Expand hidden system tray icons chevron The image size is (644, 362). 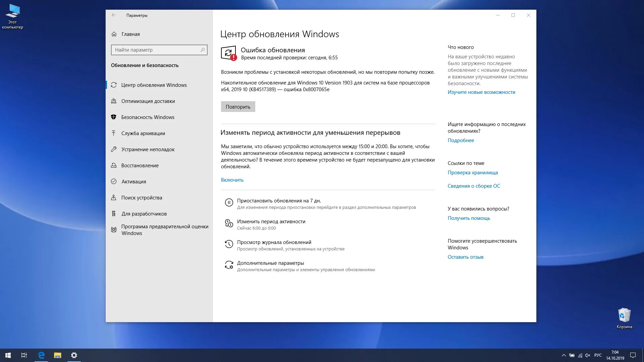tap(563, 355)
